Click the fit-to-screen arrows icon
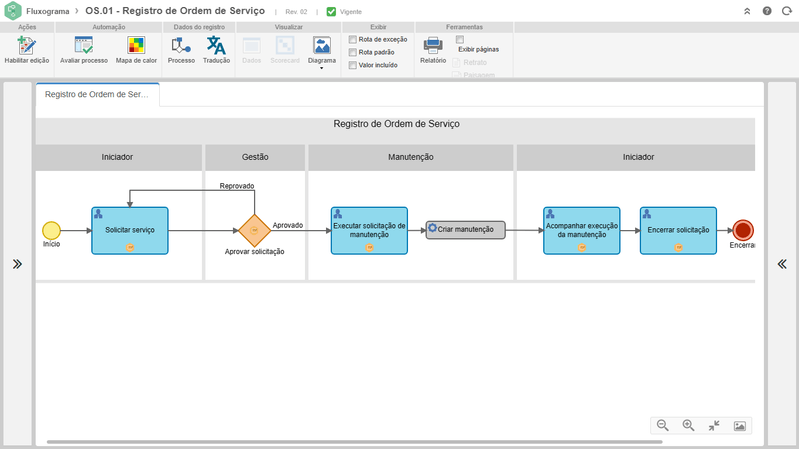Viewport: 800px width, 449px height. click(714, 426)
